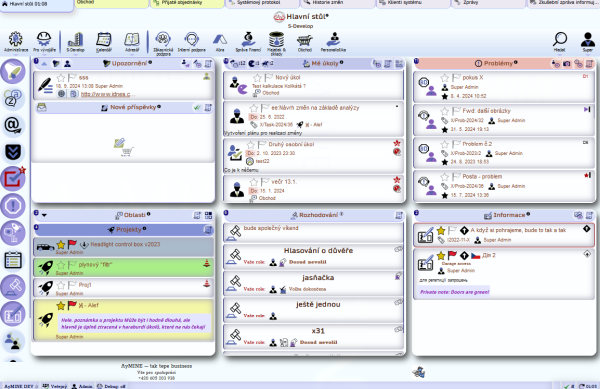Image resolution: width=600 pixels, height=389 pixels.
Task: Open the Super user menu
Action: [x=587, y=40]
